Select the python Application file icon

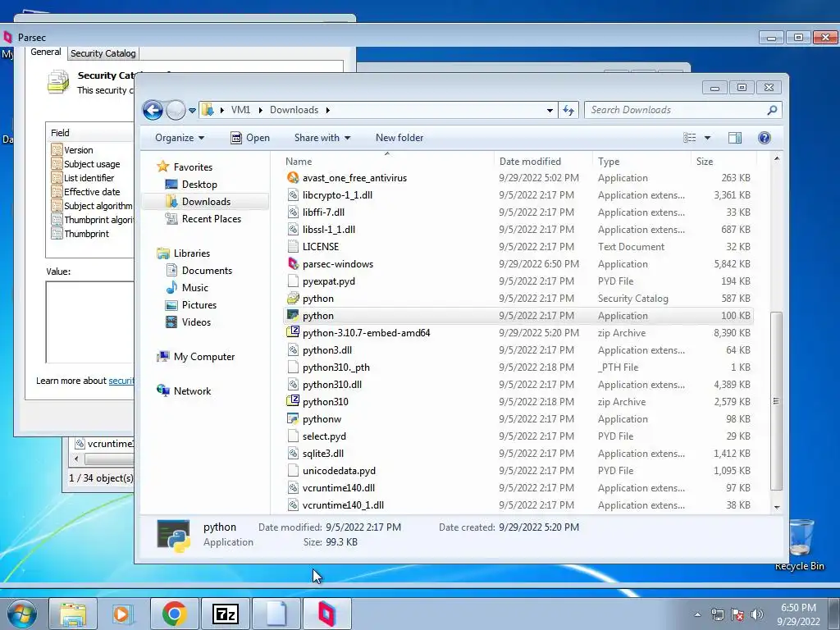coord(293,316)
